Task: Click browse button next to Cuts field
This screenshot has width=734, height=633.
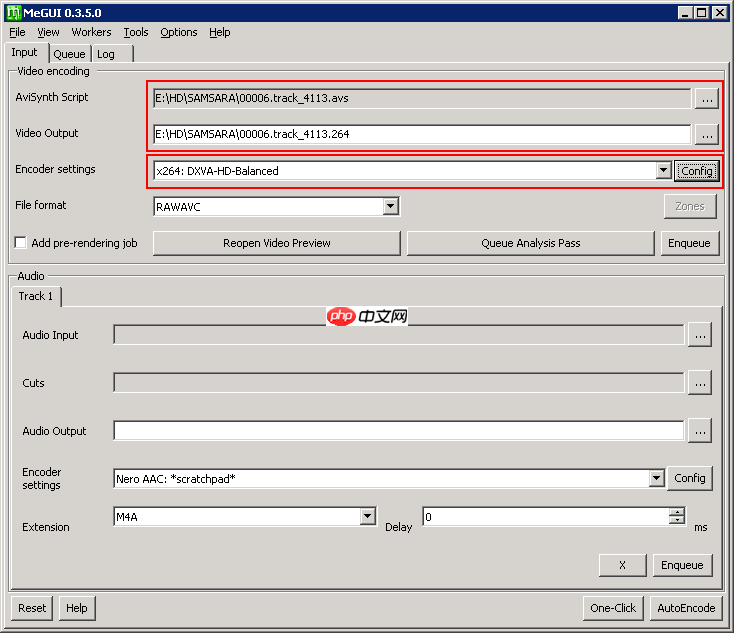Action: (700, 382)
